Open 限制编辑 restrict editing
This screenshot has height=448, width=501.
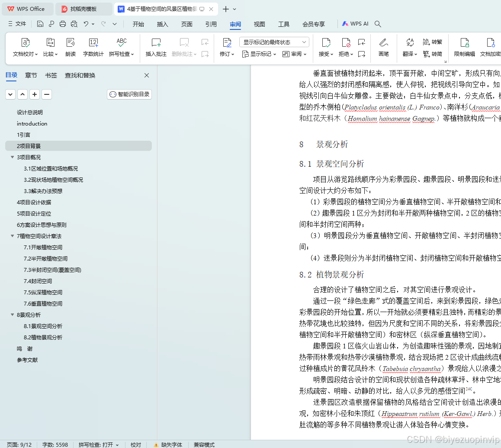(x=465, y=47)
